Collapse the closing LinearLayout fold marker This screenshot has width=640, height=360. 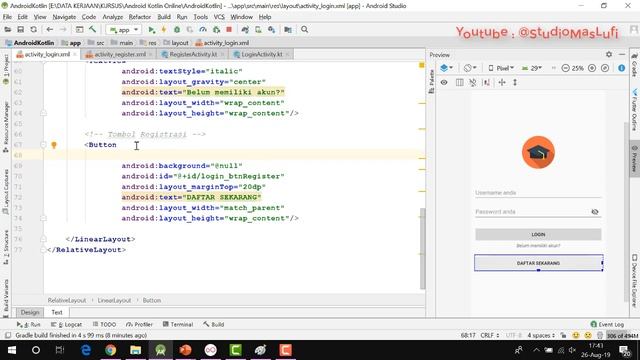tap(43, 239)
